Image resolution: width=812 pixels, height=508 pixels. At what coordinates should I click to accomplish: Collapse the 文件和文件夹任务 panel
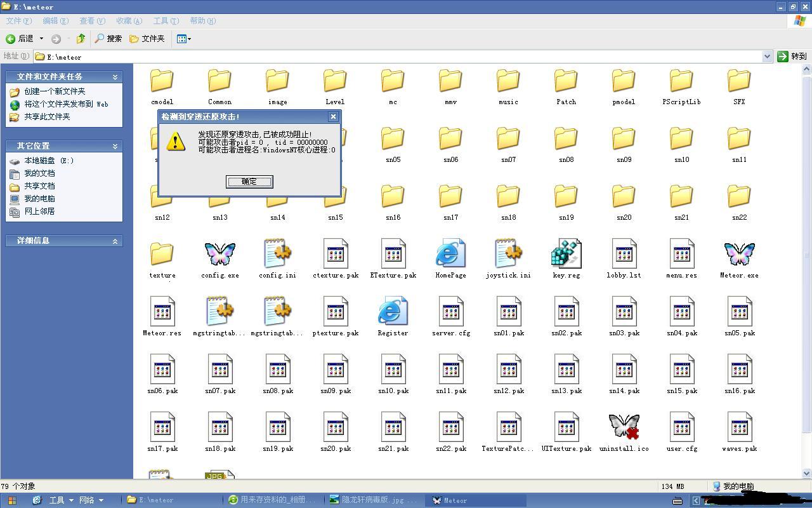pos(115,77)
